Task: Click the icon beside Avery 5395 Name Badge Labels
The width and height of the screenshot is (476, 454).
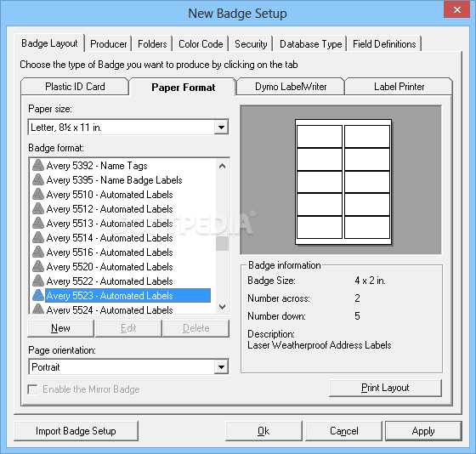Action: (38, 179)
